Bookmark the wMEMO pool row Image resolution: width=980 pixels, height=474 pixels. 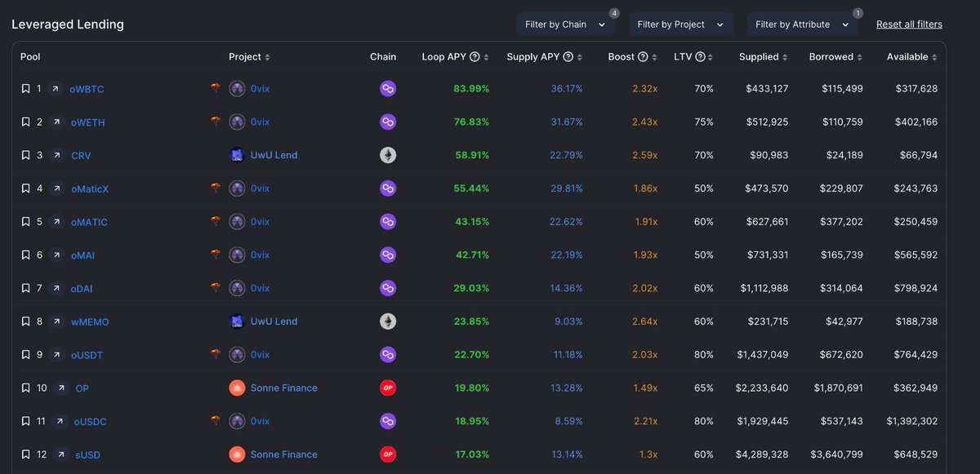[25, 321]
